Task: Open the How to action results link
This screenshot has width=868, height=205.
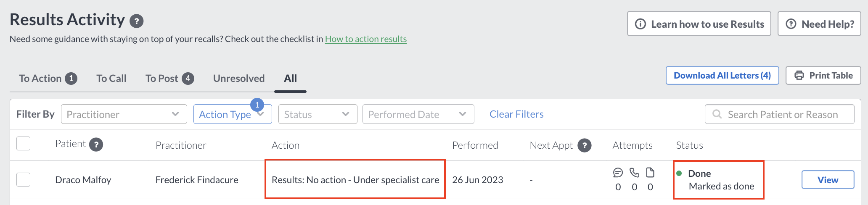Action: click(366, 39)
